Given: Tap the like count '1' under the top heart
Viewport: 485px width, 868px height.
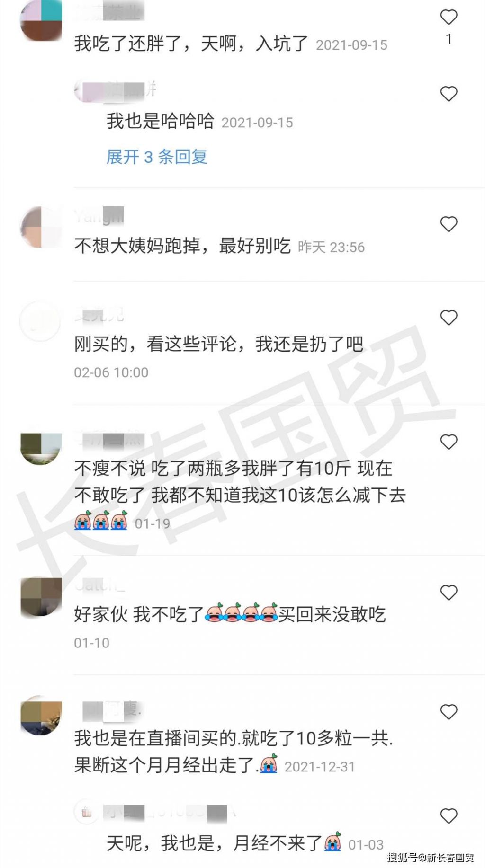Looking at the screenshot, I should click(x=449, y=39).
